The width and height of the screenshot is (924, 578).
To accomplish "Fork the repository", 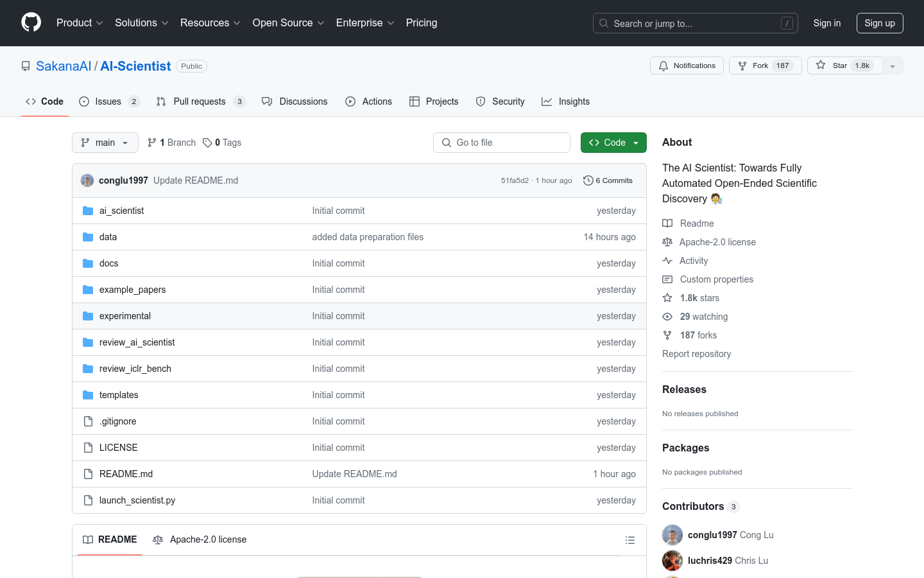I will (765, 66).
